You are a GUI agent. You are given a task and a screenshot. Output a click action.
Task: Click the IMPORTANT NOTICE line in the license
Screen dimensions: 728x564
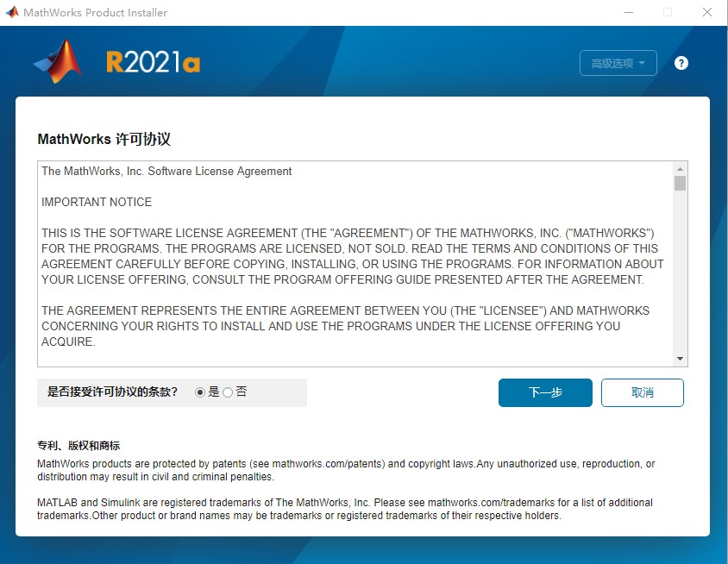point(97,203)
